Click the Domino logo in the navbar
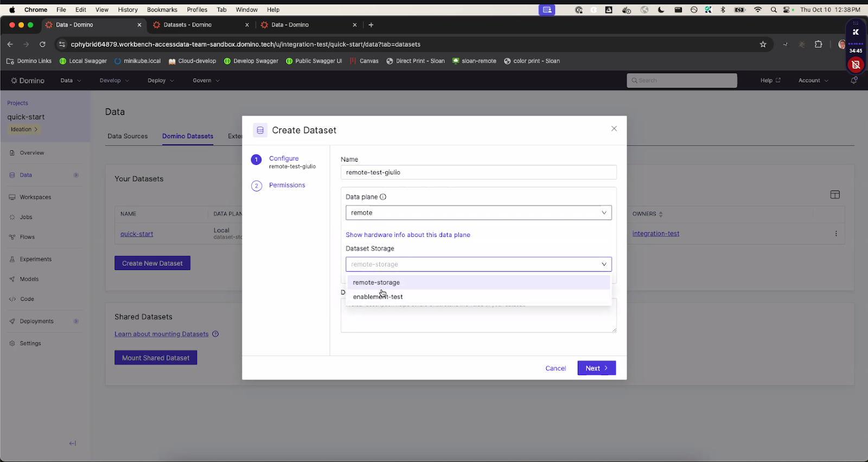The image size is (868, 462). click(x=28, y=80)
